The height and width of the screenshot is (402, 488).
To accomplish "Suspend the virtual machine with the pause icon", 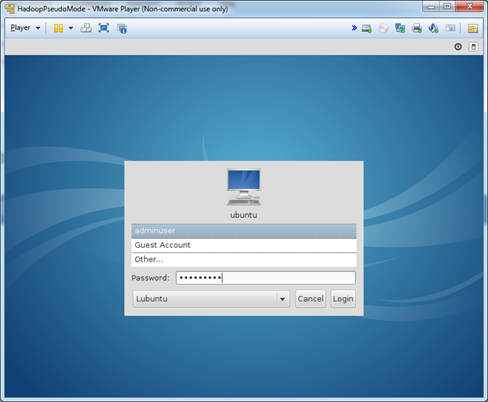I will point(58,28).
